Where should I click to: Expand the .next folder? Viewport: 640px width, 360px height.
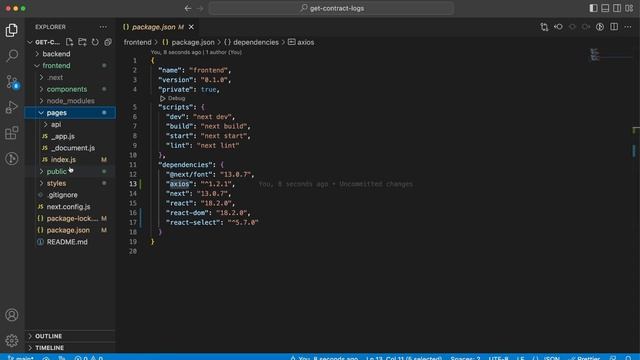(70, 77)
